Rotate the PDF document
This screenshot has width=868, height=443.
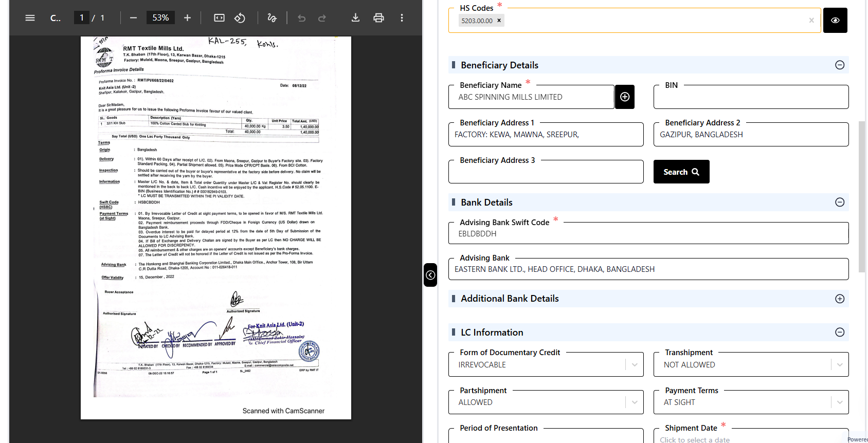(x=240, y=18)
